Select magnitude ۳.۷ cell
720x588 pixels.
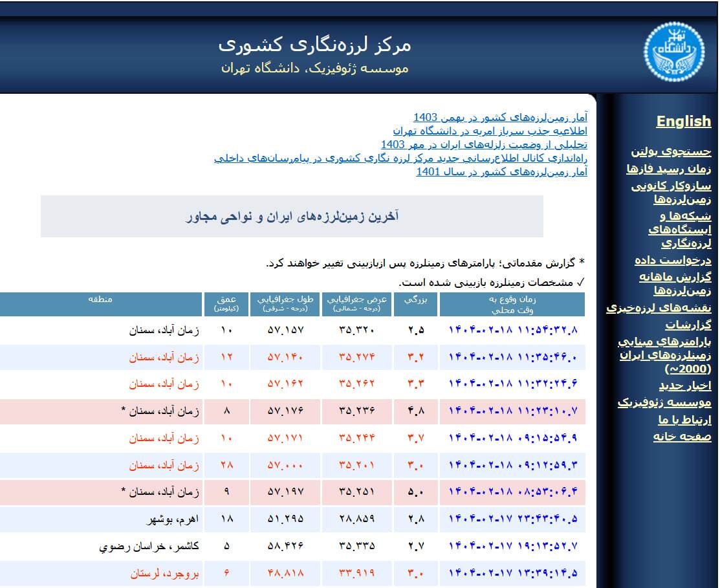[x=415, y=438]
